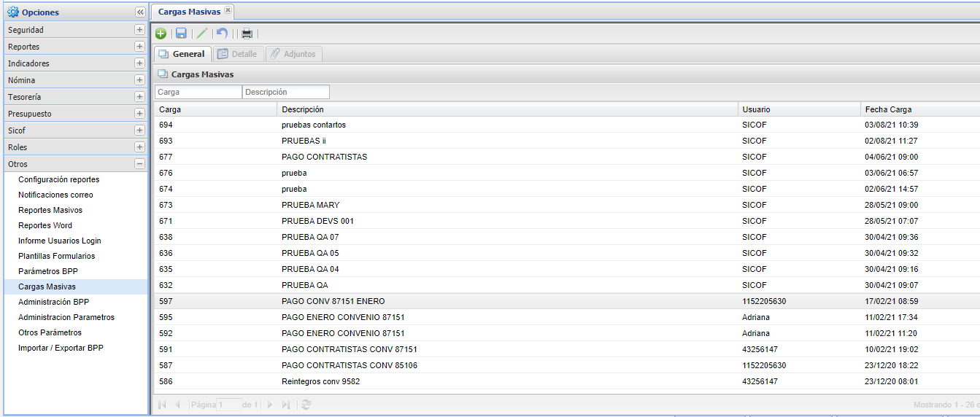The width and height of the screenshot is (980, 417).
Task: Collapse the Opciones sidebar panel
Action: 140,12
